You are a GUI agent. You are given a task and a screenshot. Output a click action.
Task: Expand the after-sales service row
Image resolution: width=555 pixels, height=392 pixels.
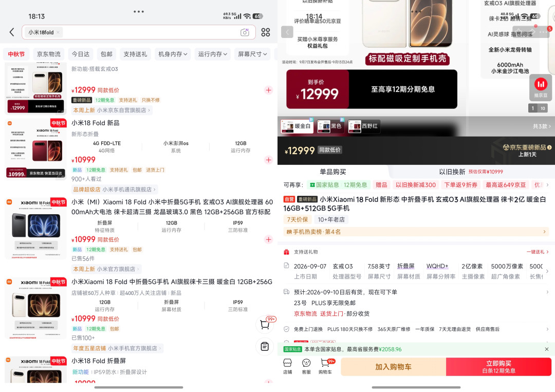547,329
